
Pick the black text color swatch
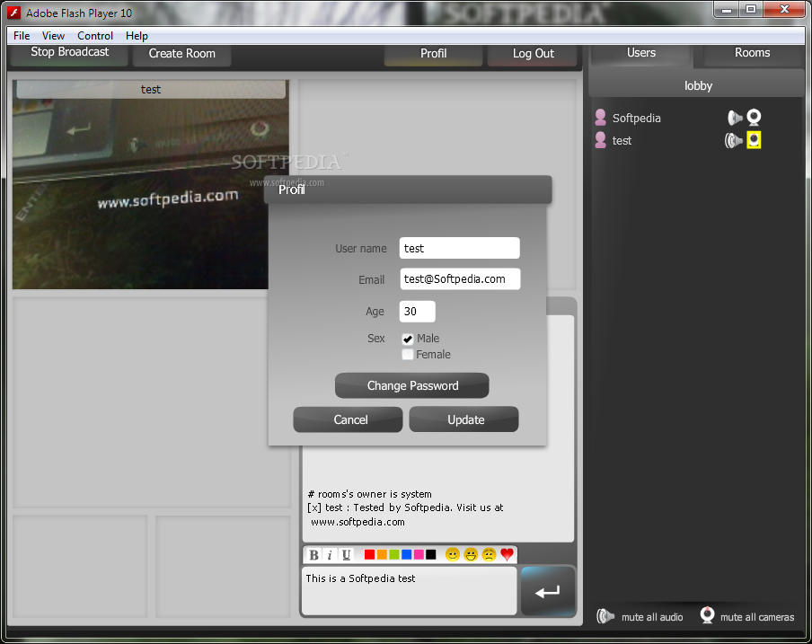(431, 555)
